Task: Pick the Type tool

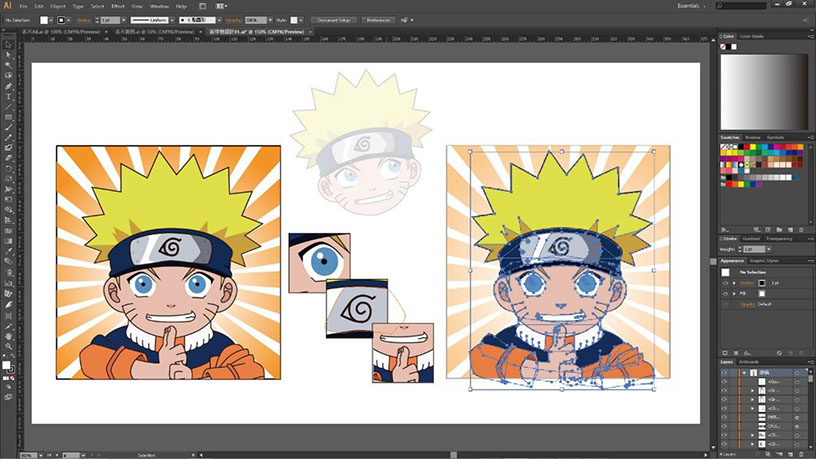Action: (x=7, y=96)
